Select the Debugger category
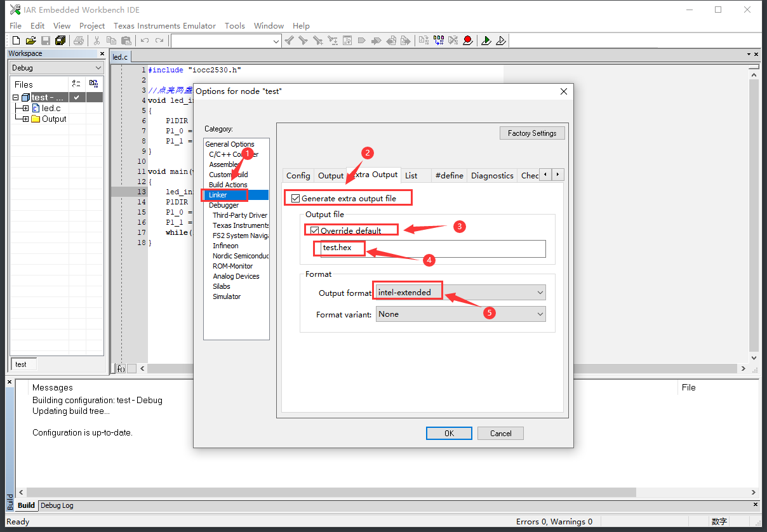 pyautogui.click(x=224, y=205)
